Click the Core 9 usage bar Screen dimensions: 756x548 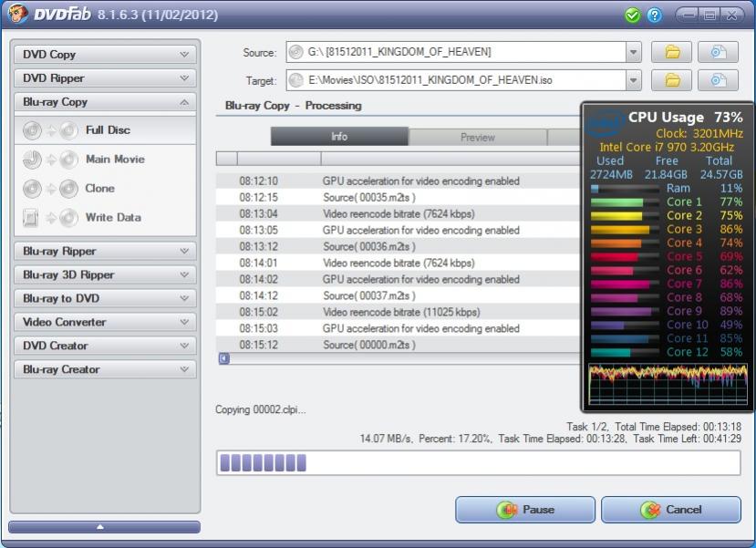[x=625, y=312]
